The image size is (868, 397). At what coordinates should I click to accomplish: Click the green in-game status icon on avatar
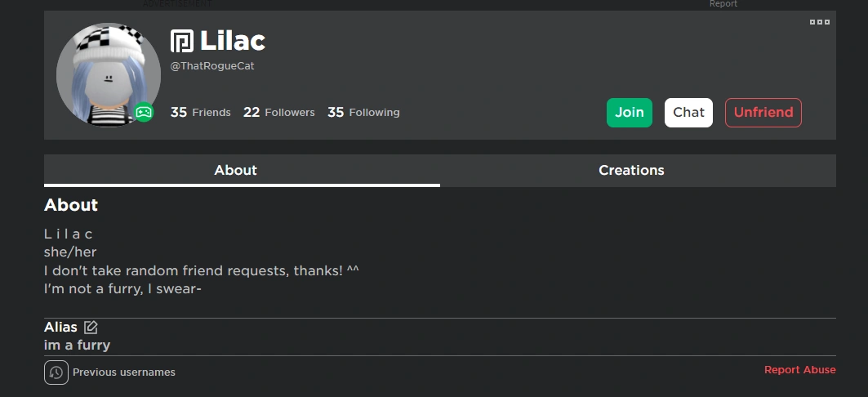pos(144,113)
